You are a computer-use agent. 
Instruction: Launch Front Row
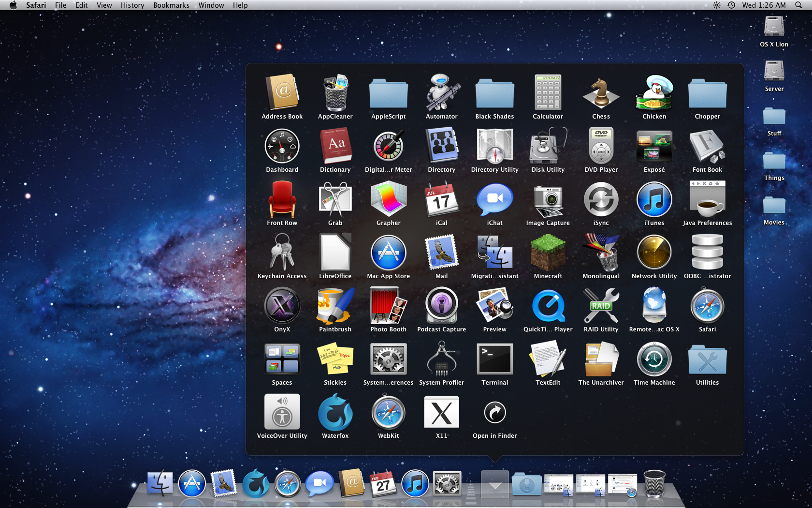[x=282, y=199]
